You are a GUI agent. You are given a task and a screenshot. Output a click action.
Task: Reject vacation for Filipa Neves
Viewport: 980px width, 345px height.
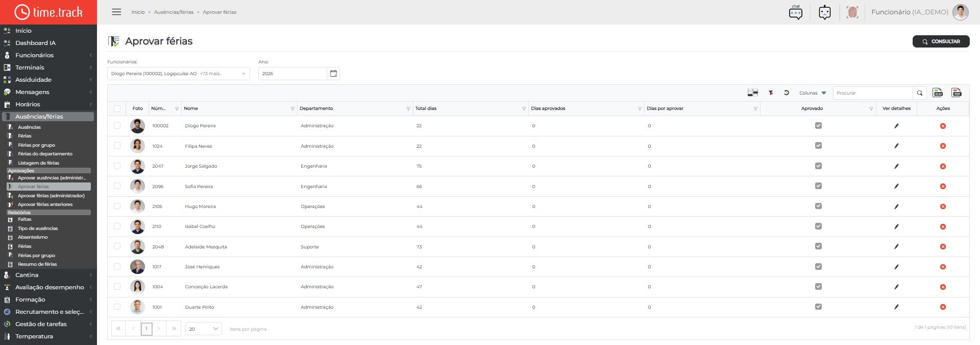pos(943,146)
